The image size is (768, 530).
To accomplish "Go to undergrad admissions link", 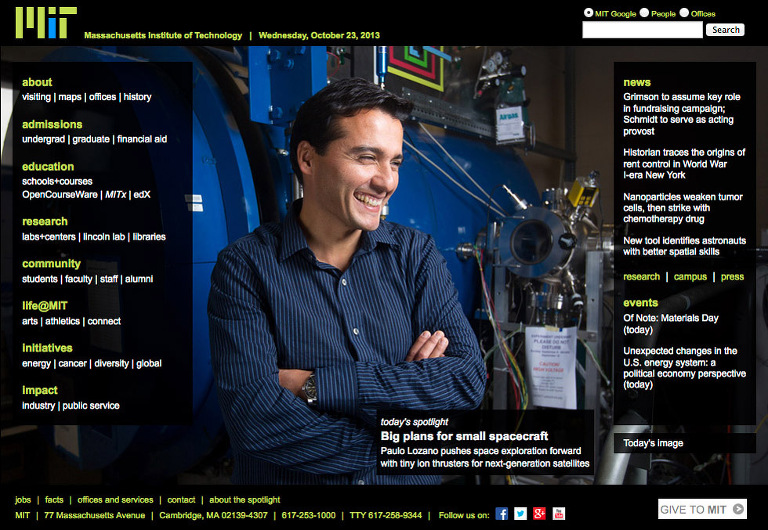I will coord(43,139).
